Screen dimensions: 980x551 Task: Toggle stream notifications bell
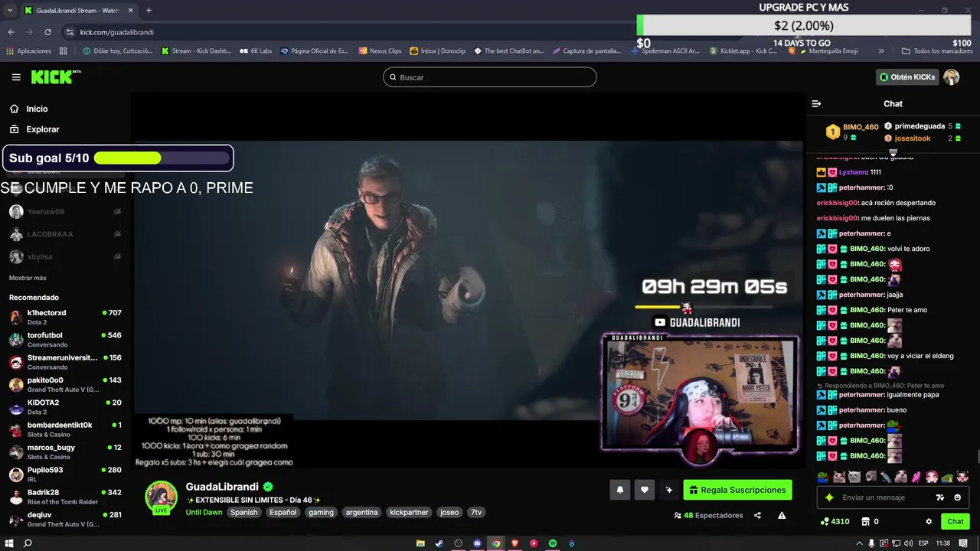(x=620, y=490)
